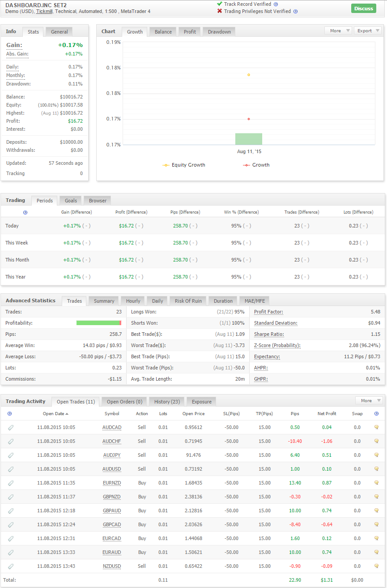Image resolution: width=387 pixels, height=588 pixels.
Task: Open the Periods trading tab
Action: pos(45,201)
